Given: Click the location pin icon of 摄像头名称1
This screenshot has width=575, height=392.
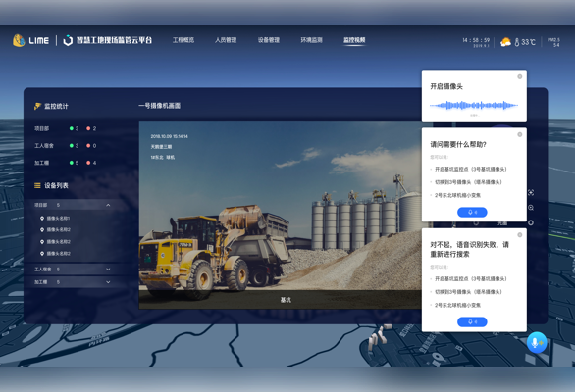Looking at the screenshot, I should (x=42, y=219).
